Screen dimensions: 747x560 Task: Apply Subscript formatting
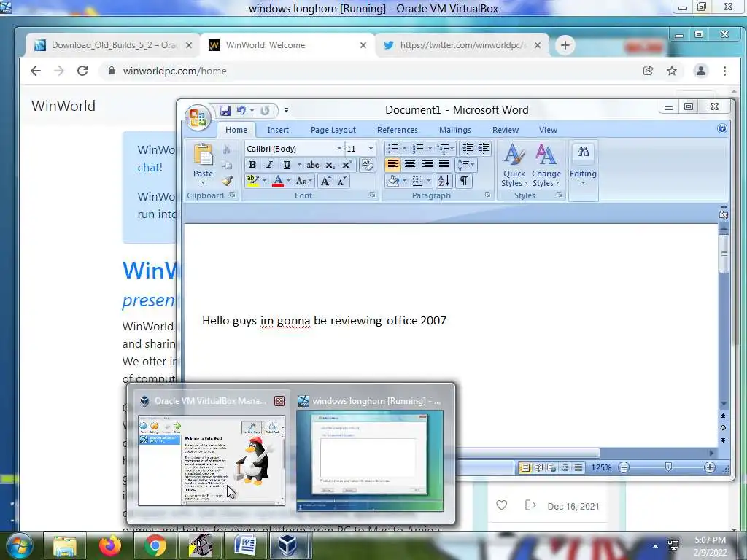point(330,165)
